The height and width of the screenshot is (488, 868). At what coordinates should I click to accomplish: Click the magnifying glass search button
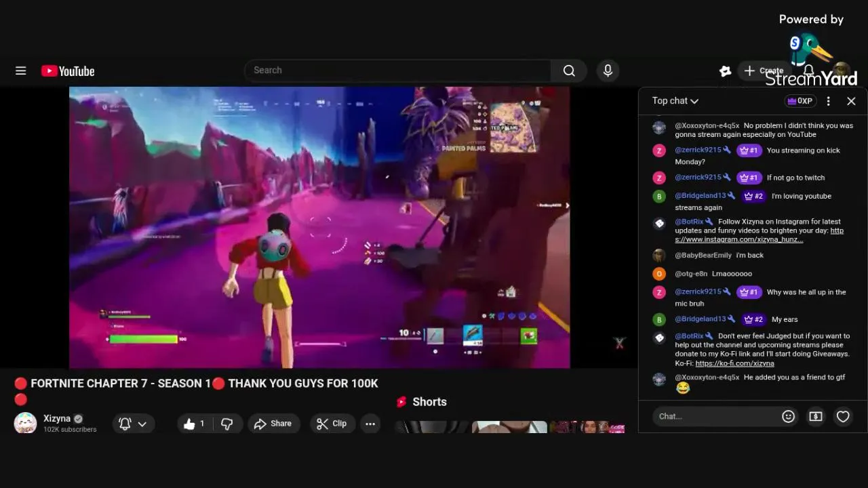(x=569, y=70)
